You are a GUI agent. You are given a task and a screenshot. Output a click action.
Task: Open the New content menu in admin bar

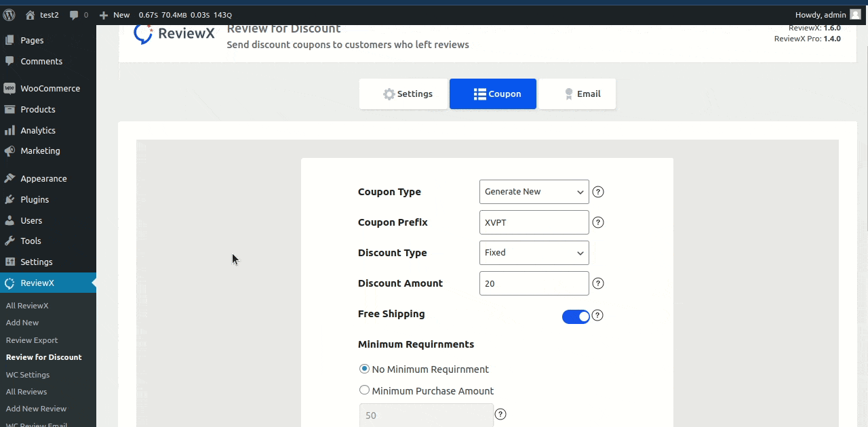click(114, 14)
